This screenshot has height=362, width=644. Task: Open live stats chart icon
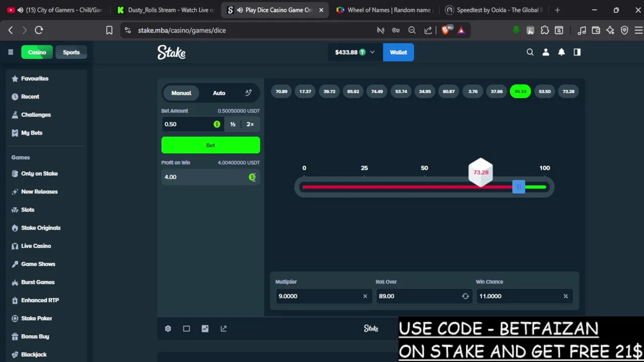[205, 328]
